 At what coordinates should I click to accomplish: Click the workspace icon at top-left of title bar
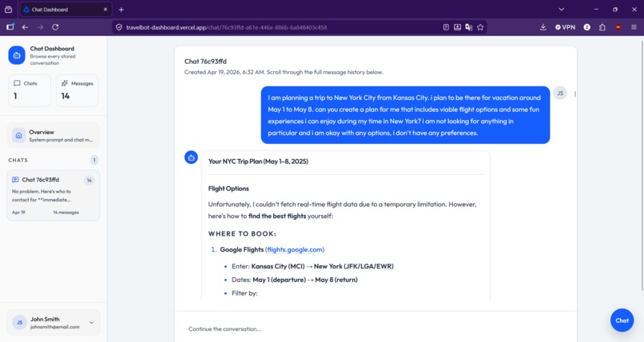pos(8,10)
